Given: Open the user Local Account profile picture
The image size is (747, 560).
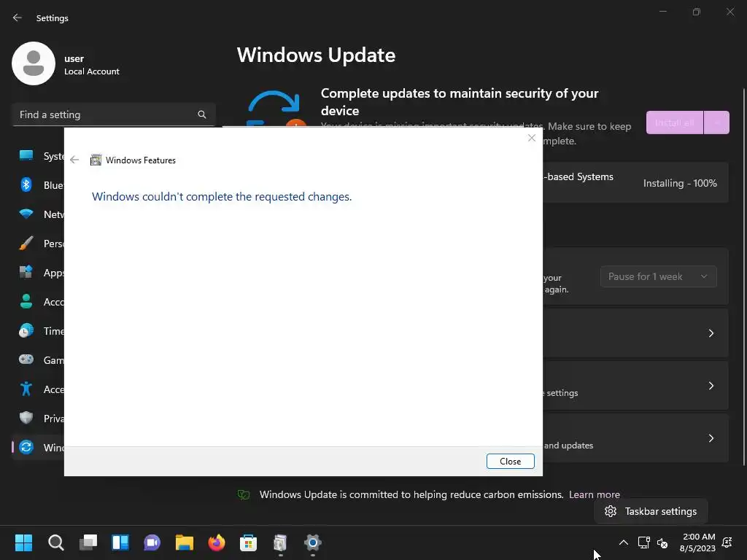Looking at the screenshot, I should point(34,63).
